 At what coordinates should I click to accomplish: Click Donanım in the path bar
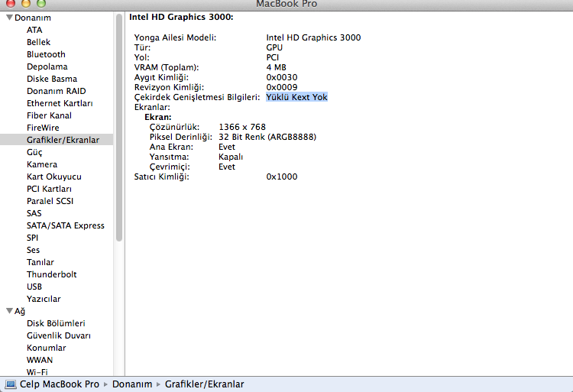tap(132, 384)
